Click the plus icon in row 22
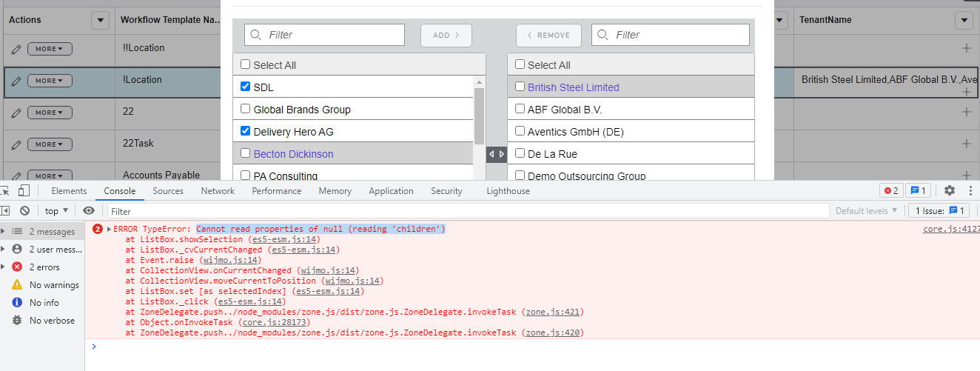 pyautogui.click(x=966, y=112)
